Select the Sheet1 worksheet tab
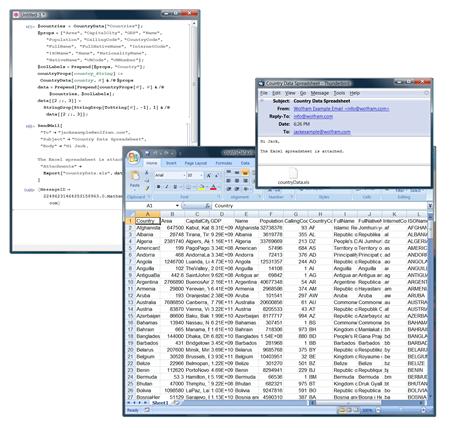Screen dimensions: 452x428 (160, 403)
